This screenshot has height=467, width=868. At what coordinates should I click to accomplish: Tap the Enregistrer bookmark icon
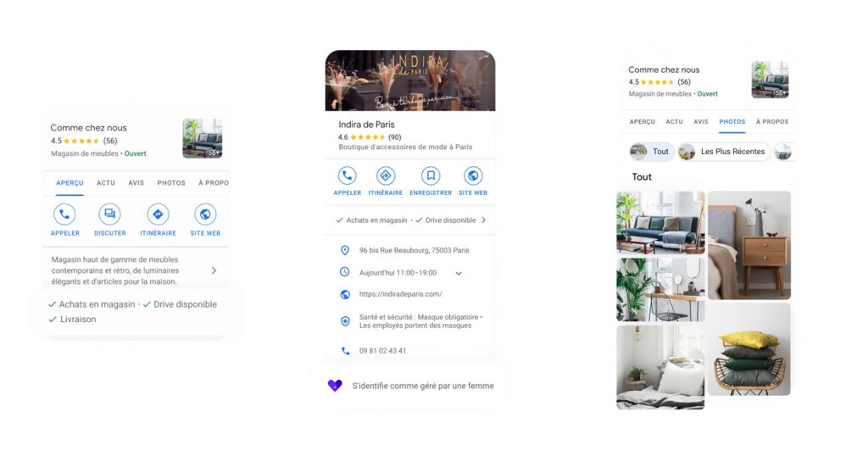click(x=431, y=176)
